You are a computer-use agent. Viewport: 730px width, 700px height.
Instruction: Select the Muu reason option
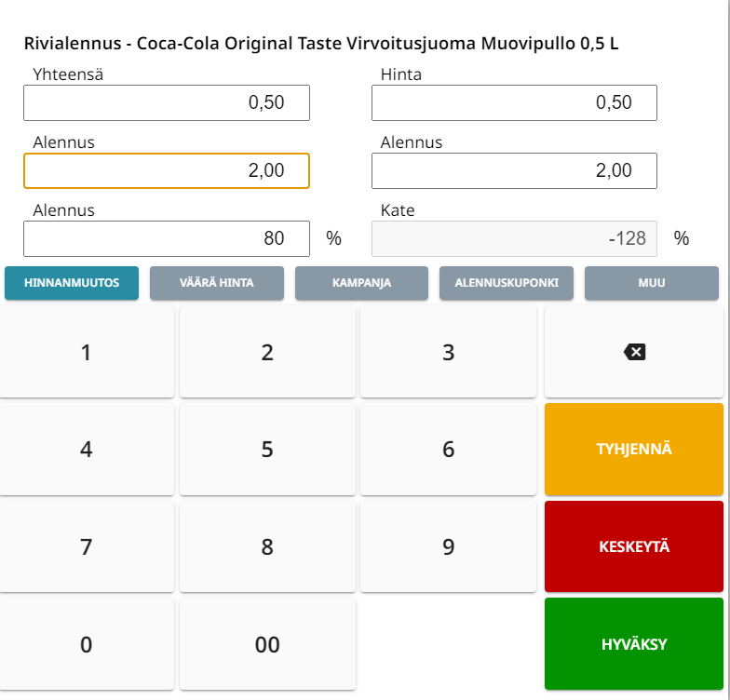652,283
